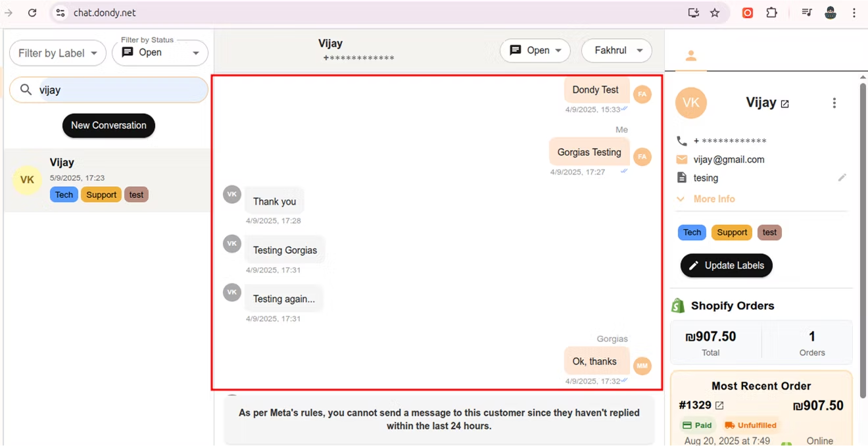Expand the More Info section
868x446 pixels.
coord(706,199)
